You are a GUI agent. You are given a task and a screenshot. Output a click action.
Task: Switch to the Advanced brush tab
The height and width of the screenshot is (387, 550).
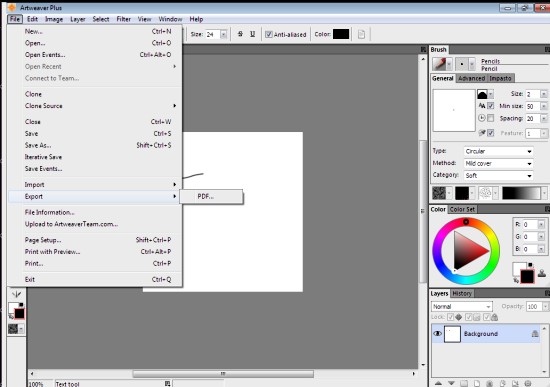(x=471, y=78)
